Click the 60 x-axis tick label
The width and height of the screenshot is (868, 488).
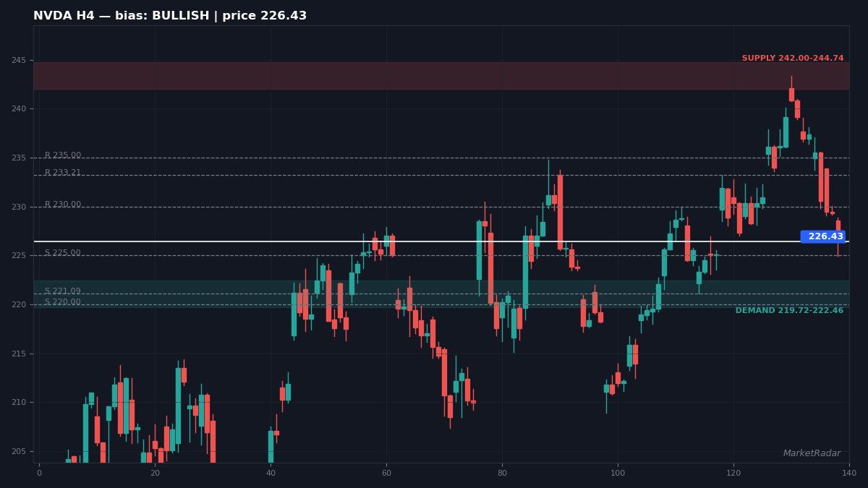click(x=386, y=473)
